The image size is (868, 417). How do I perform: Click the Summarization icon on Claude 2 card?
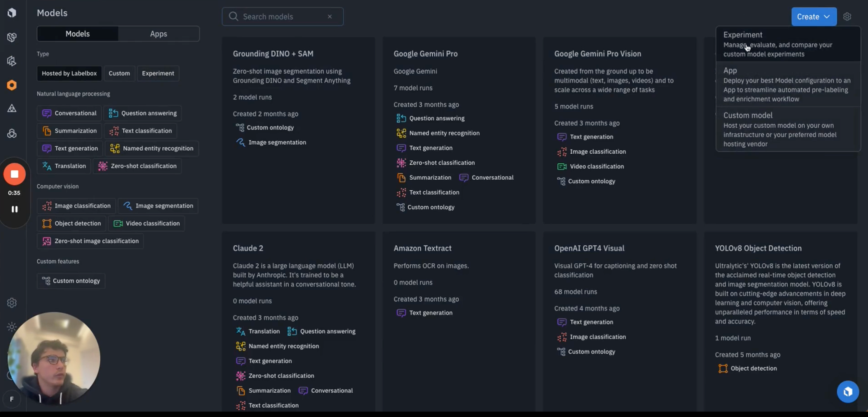(x=241, y=391)
